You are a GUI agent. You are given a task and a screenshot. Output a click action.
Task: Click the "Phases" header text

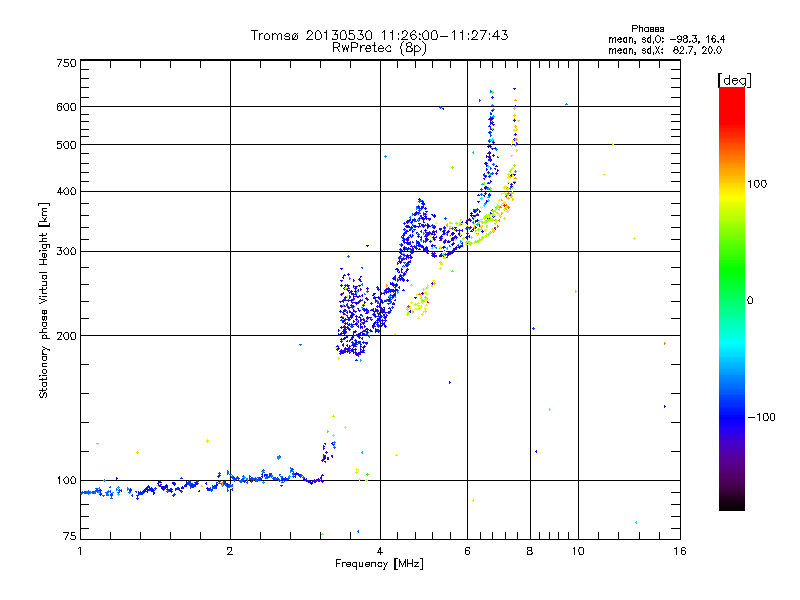[647, 29]
